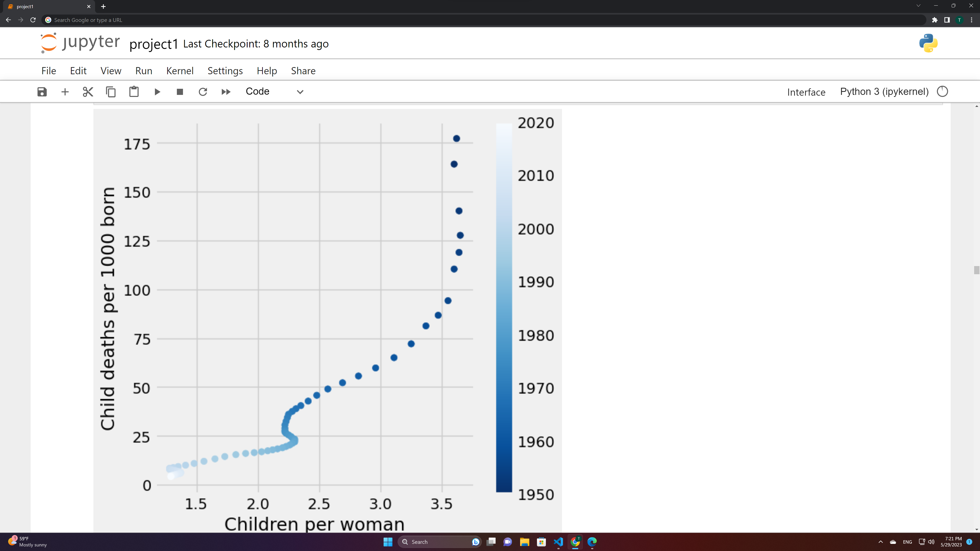Click Python 3 (ipykernel) kernel selector
Screen dimensions: 980x551
click(x=884, y=92)
